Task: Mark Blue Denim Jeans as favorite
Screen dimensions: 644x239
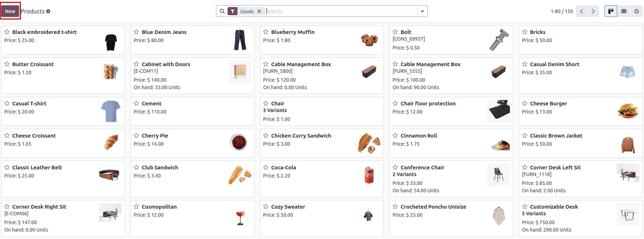Action: pyautogui.click(x=137, y=32)
